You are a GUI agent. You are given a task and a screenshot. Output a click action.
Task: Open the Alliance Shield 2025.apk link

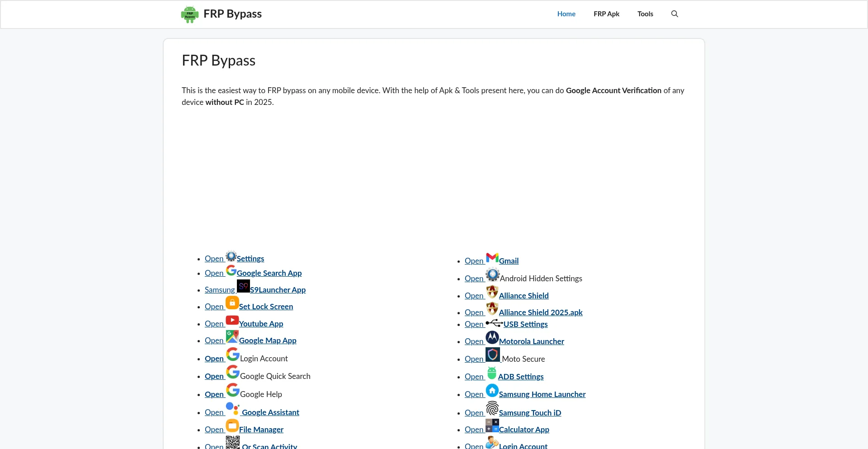pos(541,312)
